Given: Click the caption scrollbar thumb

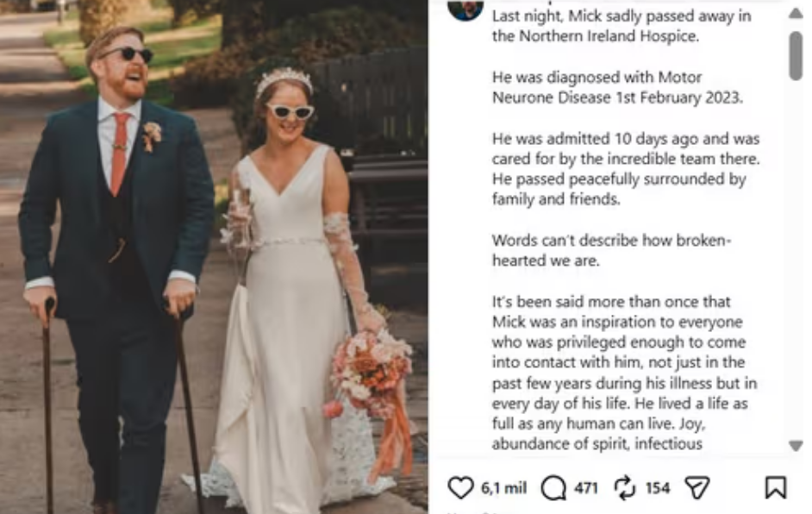Looking at the screenshot, I should [x=795, y=54].
